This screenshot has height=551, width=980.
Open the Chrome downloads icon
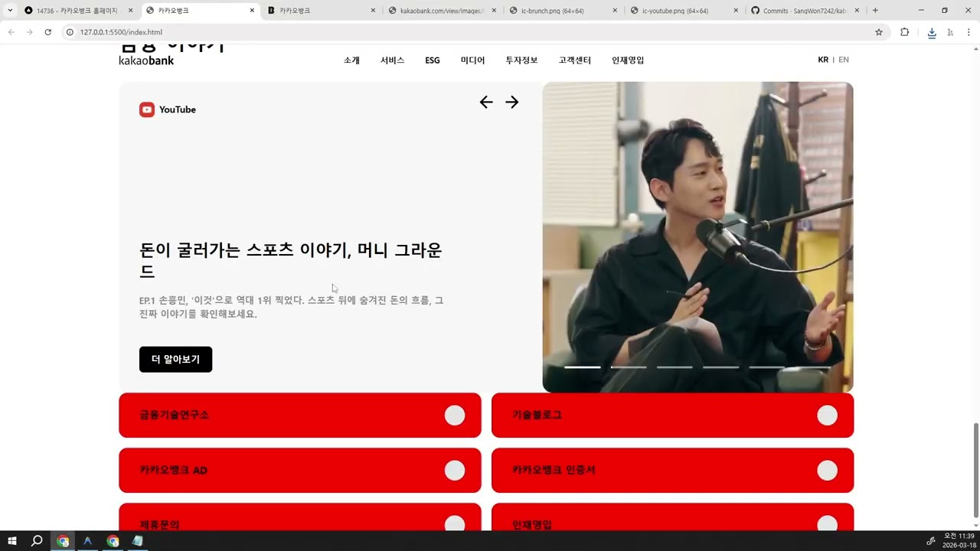point(932,32)
